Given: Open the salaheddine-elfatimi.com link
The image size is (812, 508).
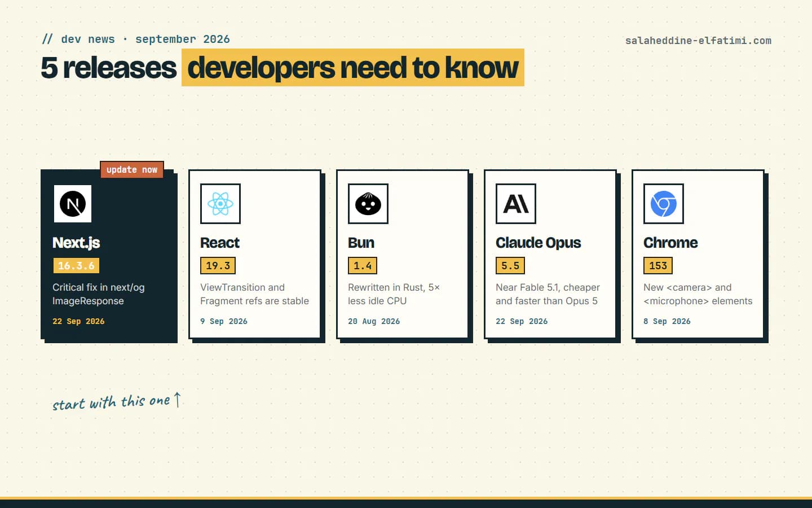Looking at the screenshot, I should click(698, 41).
